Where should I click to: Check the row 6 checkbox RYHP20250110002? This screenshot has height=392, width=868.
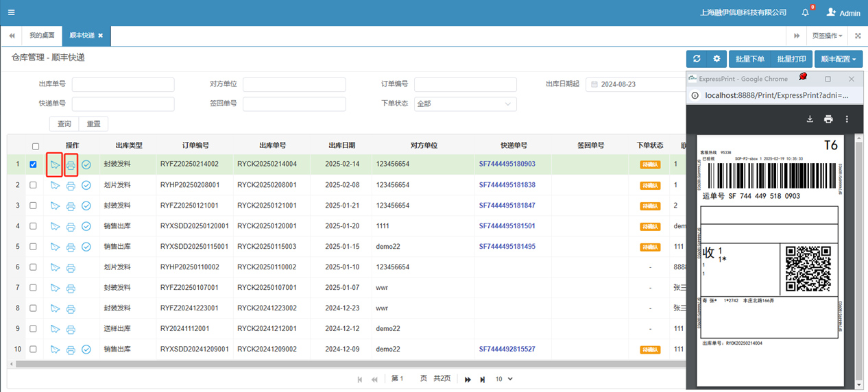coord(33,267)
